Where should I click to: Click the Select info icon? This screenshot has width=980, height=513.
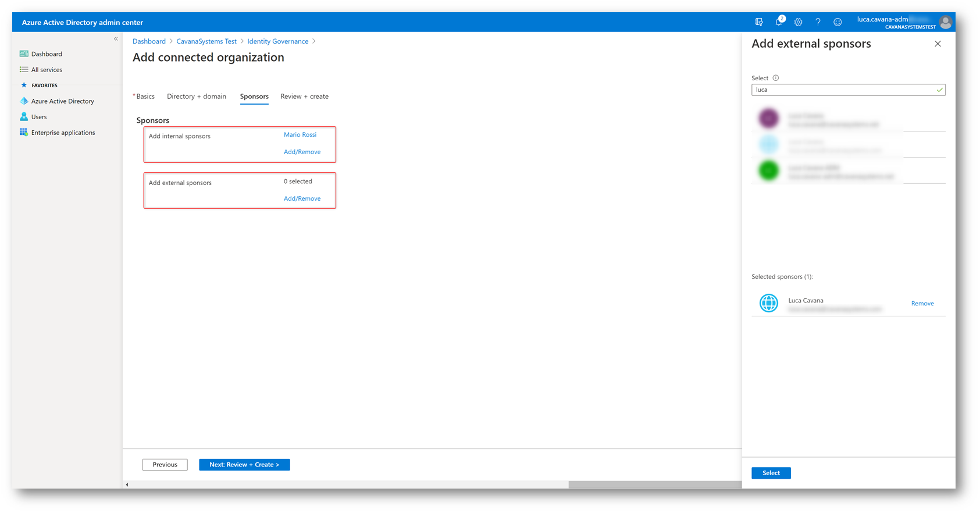pos(776,78)
